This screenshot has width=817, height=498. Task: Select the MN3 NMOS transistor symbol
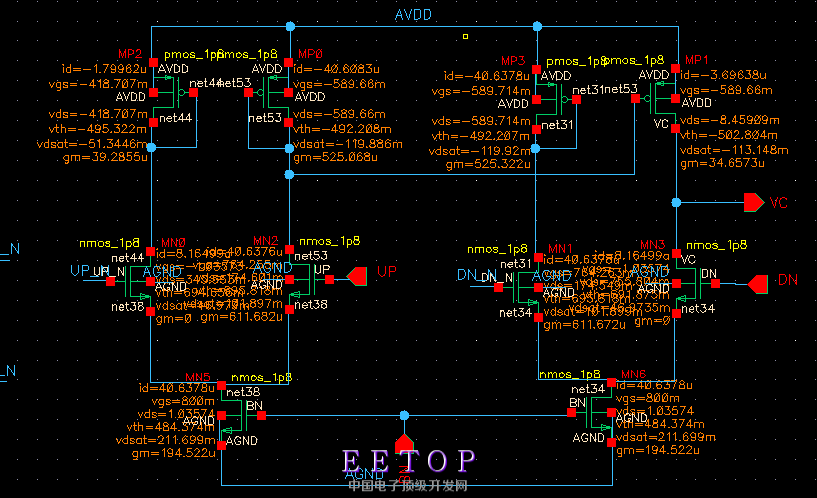[696, 283]
